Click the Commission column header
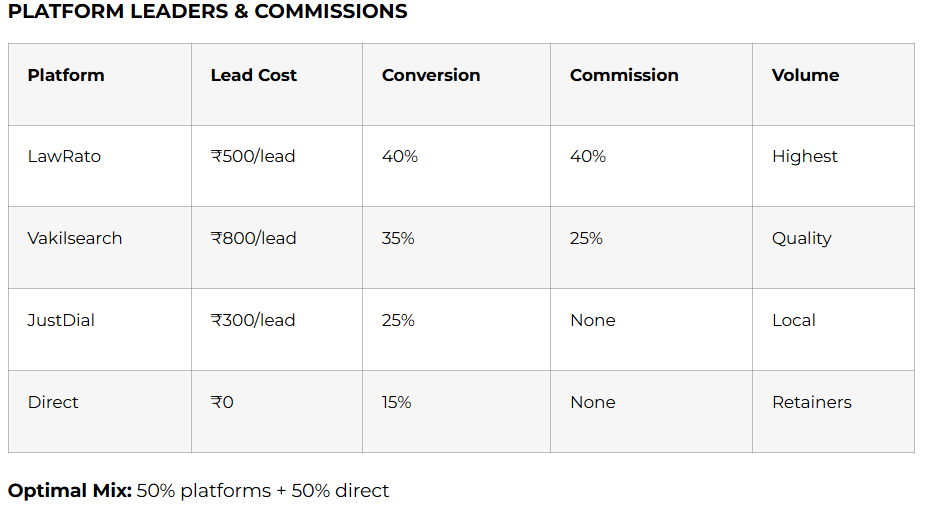The image size is (926, 509). (x=624, y=75)
